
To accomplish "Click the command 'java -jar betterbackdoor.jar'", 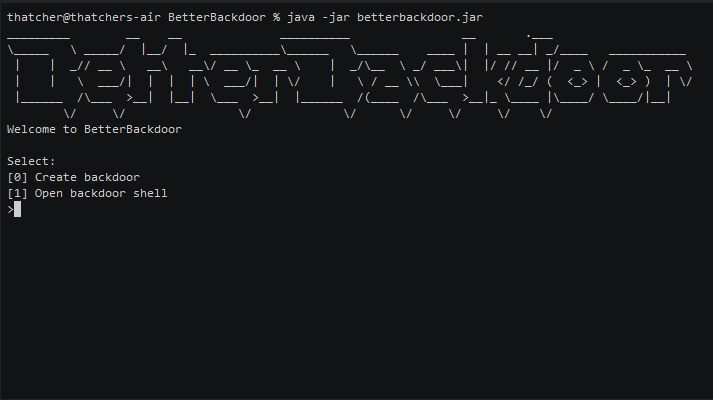I will tap(385, 18).
